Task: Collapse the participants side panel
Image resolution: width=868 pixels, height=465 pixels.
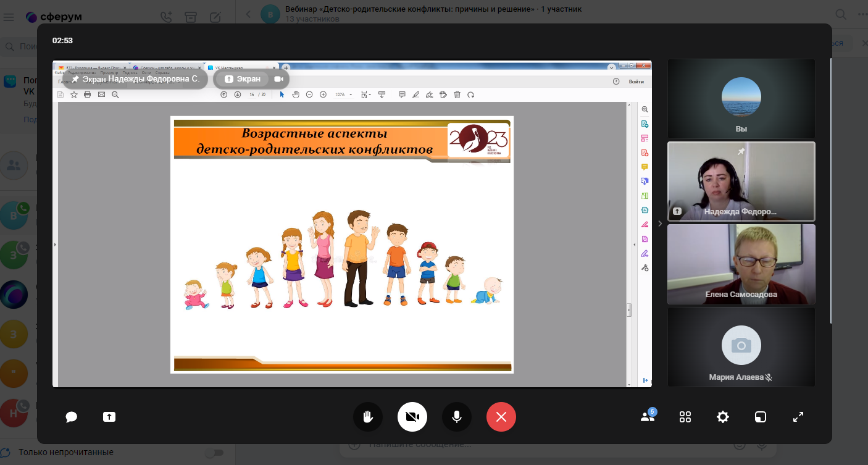Action: point(660,224)
